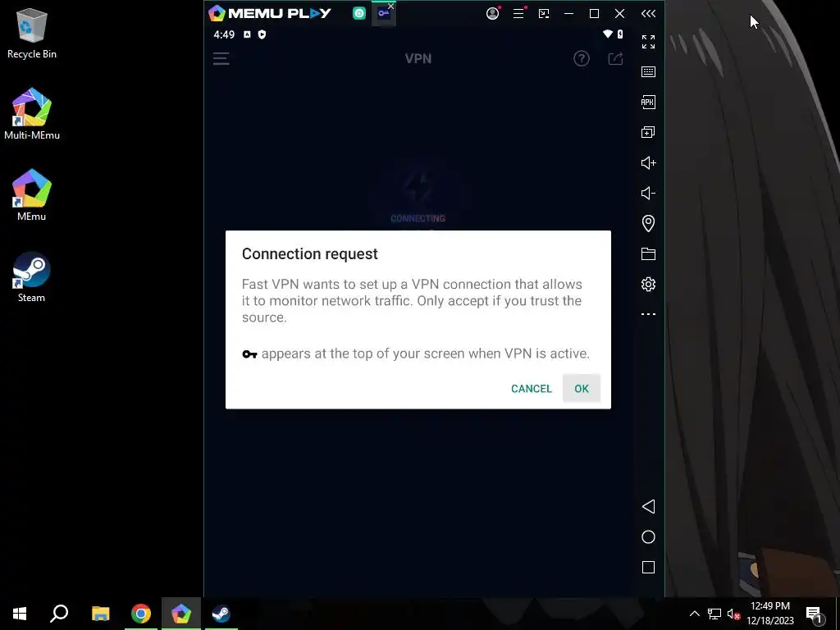Open Windows notification center
This screenshot has height=630, width=840.
coord(815,614)
